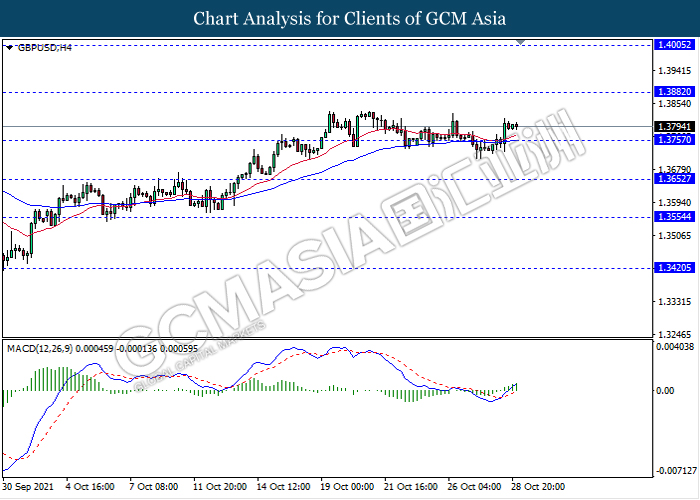Click the GBPUSD,H4 chart title

click(x=44, y=47)
